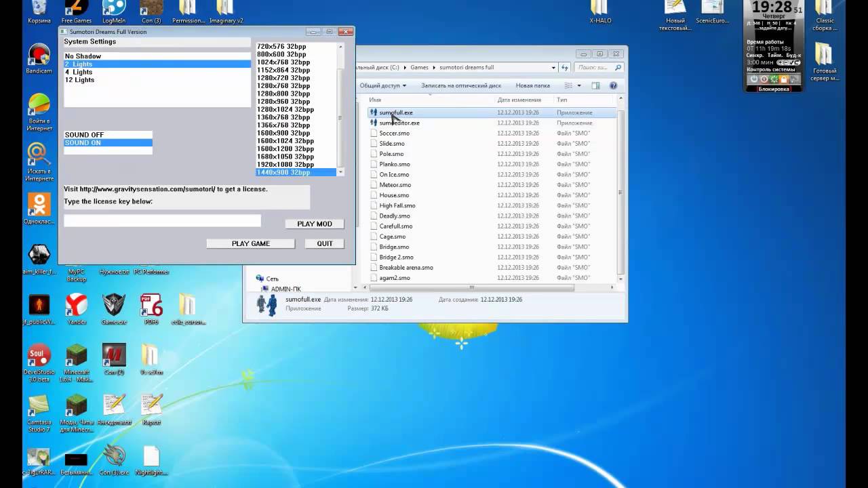Click the PLAY GAME button

point(251,243)
